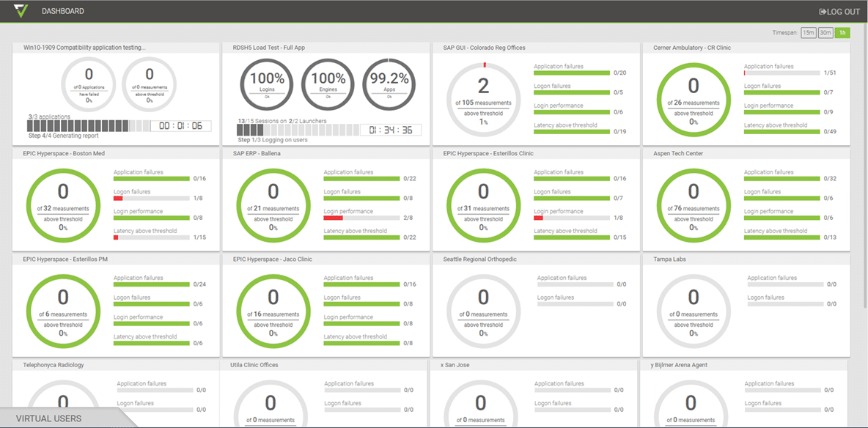Click RDSH5 Load Test sessions progress bar
The width and height of the screenshot is (868, 428).
point(298,130)
